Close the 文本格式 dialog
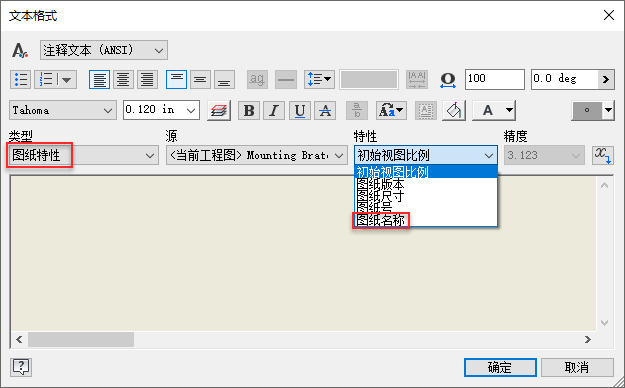Screen dimensions: 625x388 pyautogui.click(x=609, y=15)
